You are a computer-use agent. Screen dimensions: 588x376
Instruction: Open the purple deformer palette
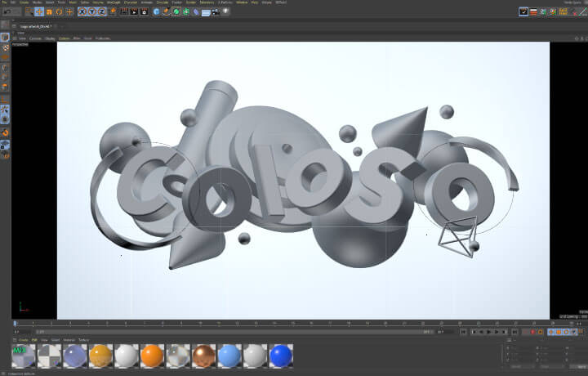coord(196,12)
